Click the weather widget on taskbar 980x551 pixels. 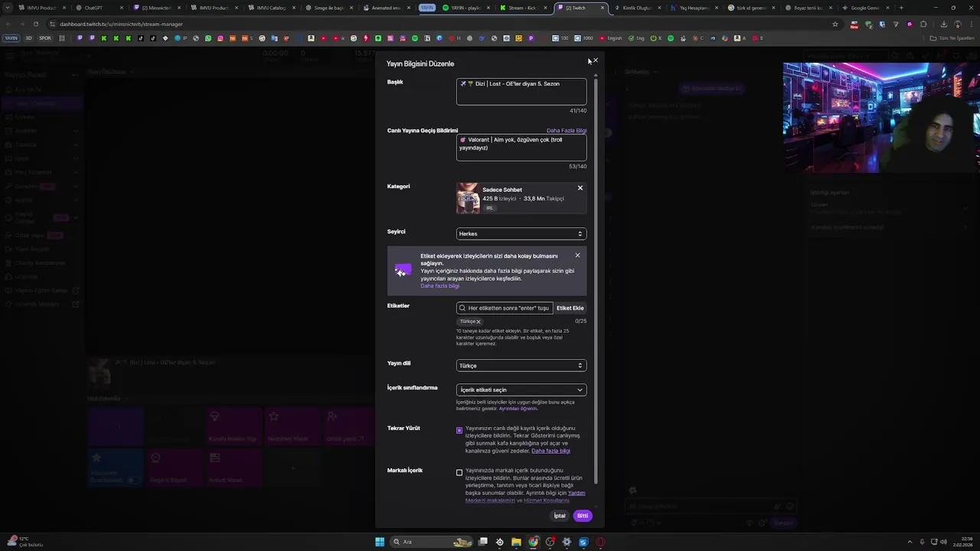coord(25,542)
